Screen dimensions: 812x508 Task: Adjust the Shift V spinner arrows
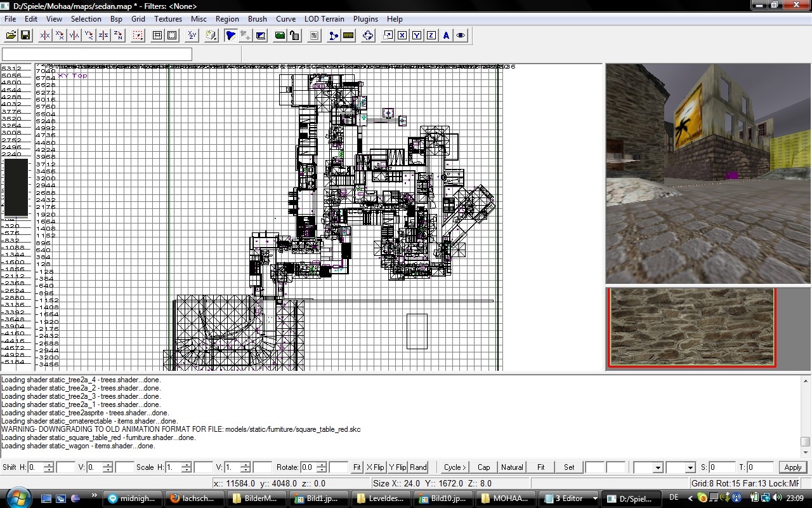(x=108, y=467)
